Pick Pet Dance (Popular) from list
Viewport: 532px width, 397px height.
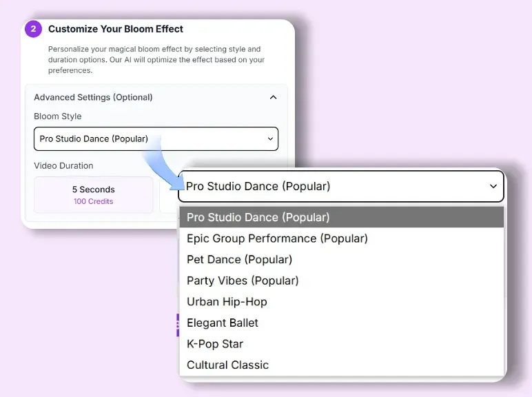341,260
